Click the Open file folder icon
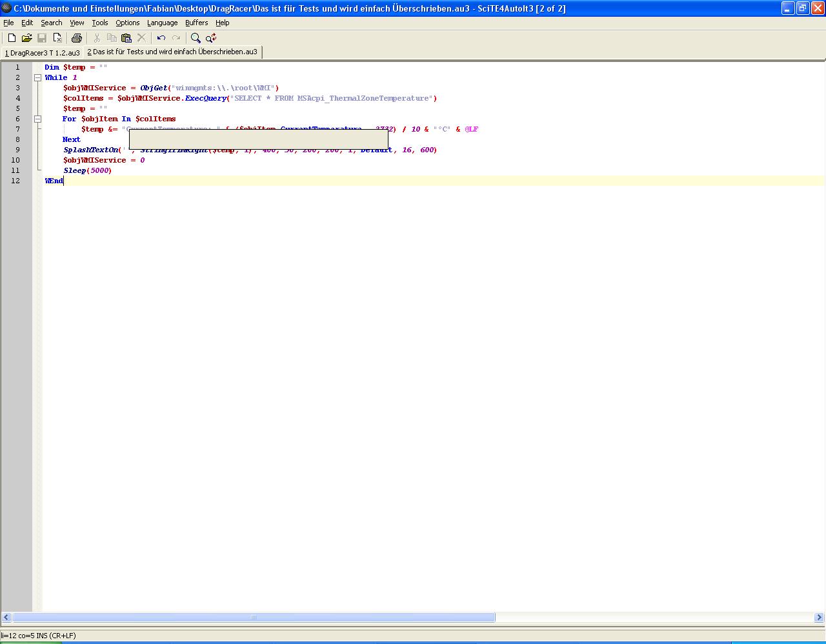Screen dimensions: 826x644 point(26,38)
